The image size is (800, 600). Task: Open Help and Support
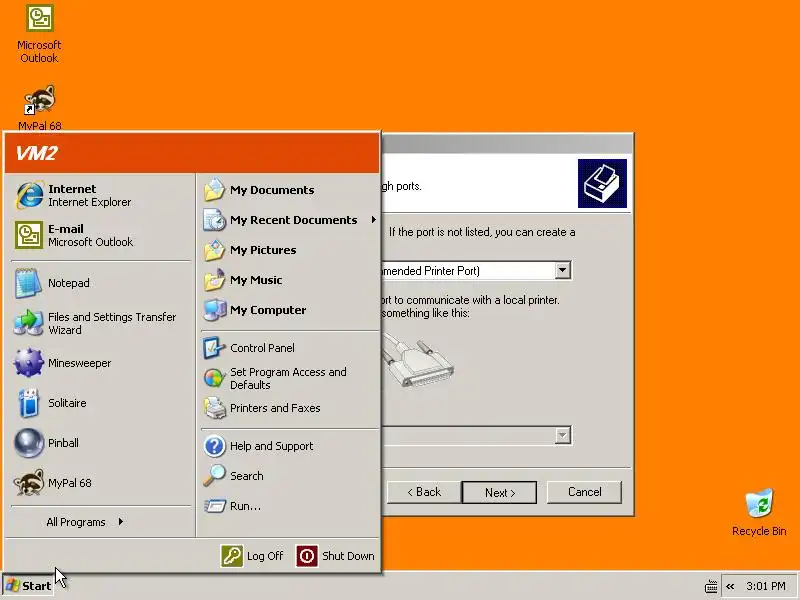tap(289, 446)
